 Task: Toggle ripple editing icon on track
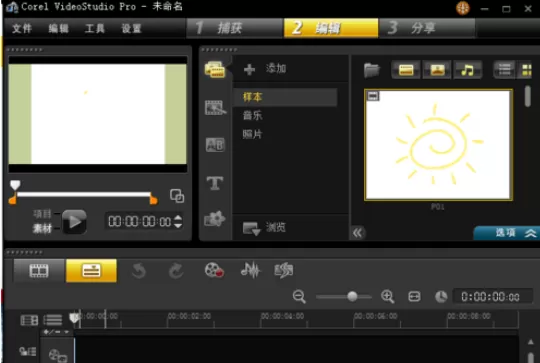pyautogui.click(x=28, y=352)
